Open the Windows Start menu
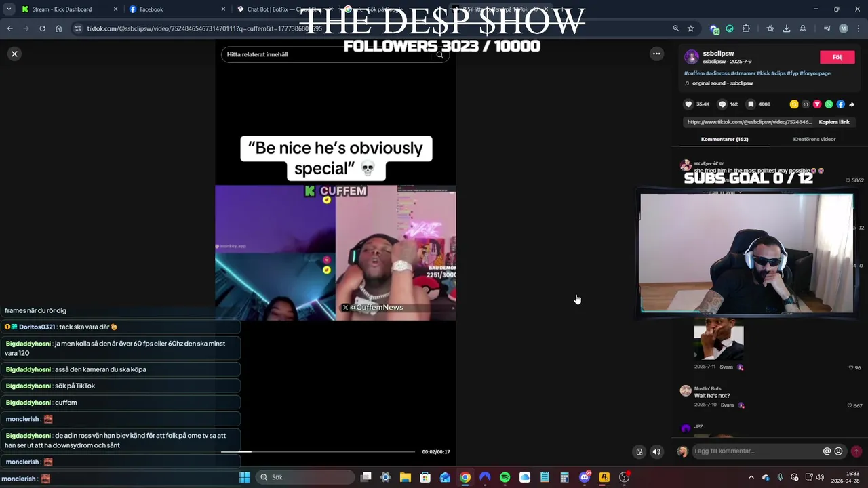868x488 pixels. point(244,477)
